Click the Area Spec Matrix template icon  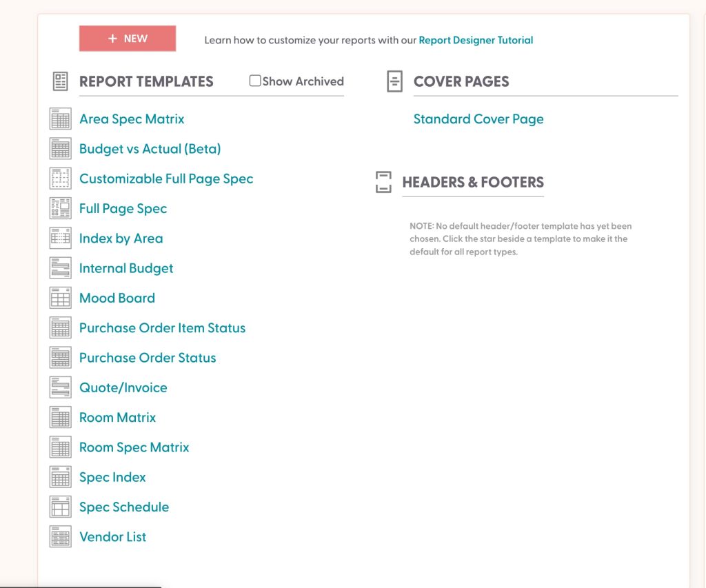coord(61,119)
